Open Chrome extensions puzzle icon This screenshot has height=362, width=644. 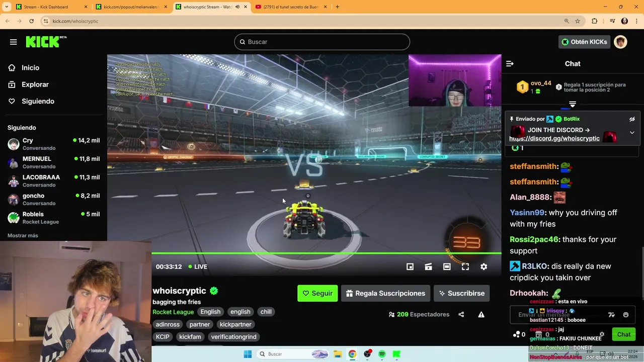[595, 21]
